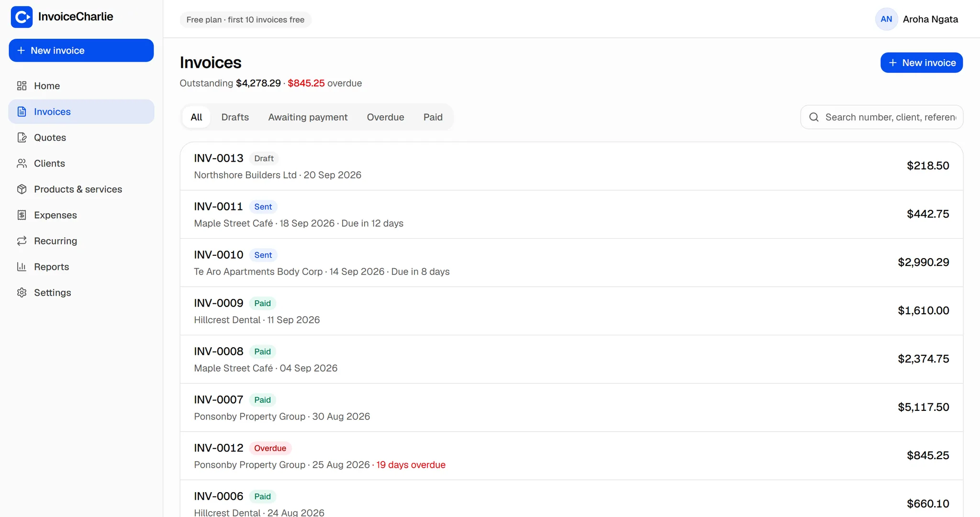Click the Clients people icon
980x517 pixels.
coord(22,163)
